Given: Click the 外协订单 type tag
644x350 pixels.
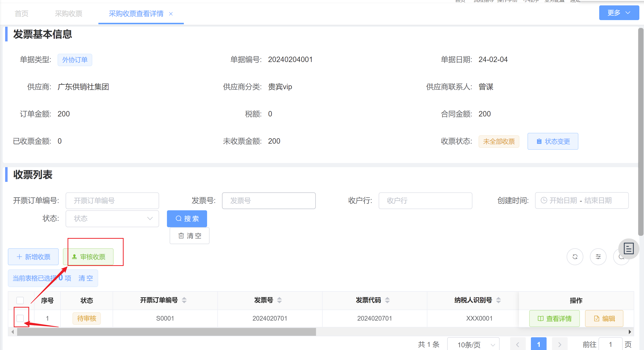Looking at the screenshot, I should click(x=75, y=60).
